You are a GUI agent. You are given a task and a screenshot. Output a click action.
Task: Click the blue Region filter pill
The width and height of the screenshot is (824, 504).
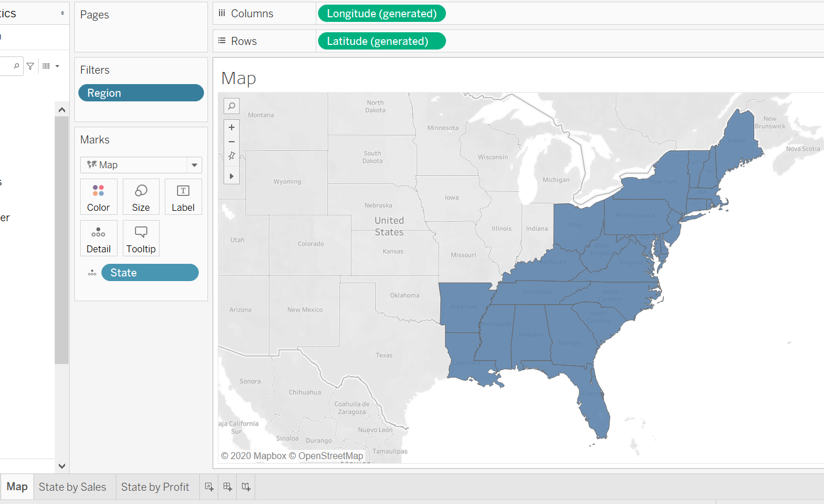[x=141, y=93]
